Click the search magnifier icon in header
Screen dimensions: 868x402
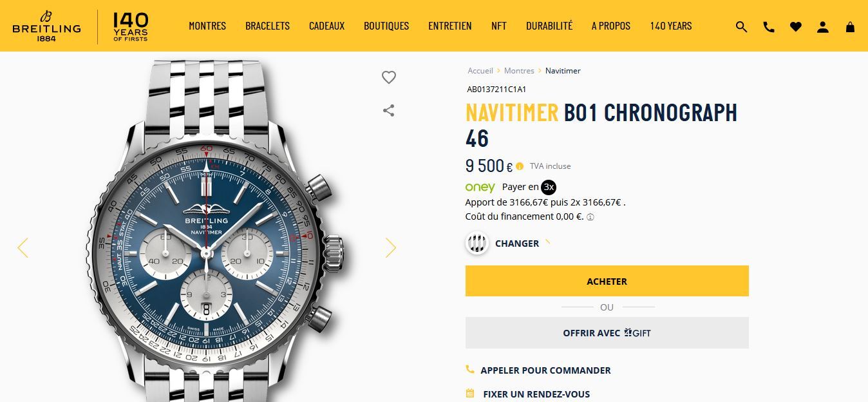[741, 26]
